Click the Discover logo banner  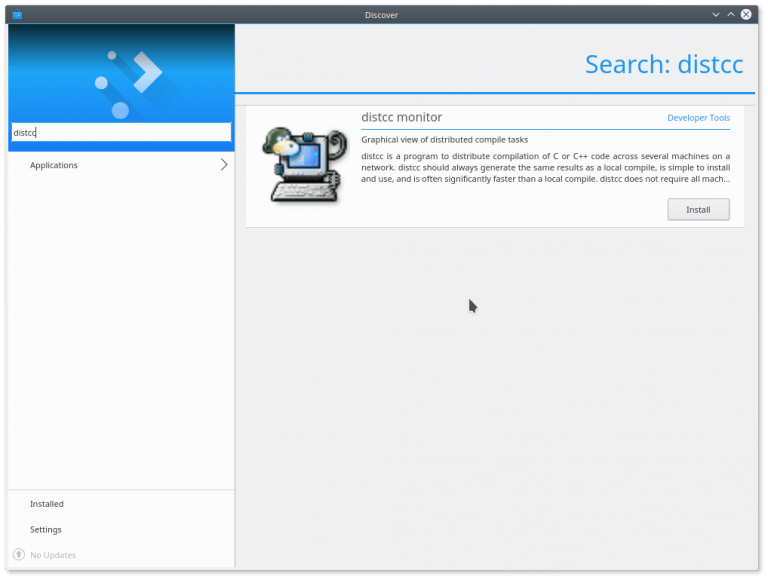click(121, 73)
